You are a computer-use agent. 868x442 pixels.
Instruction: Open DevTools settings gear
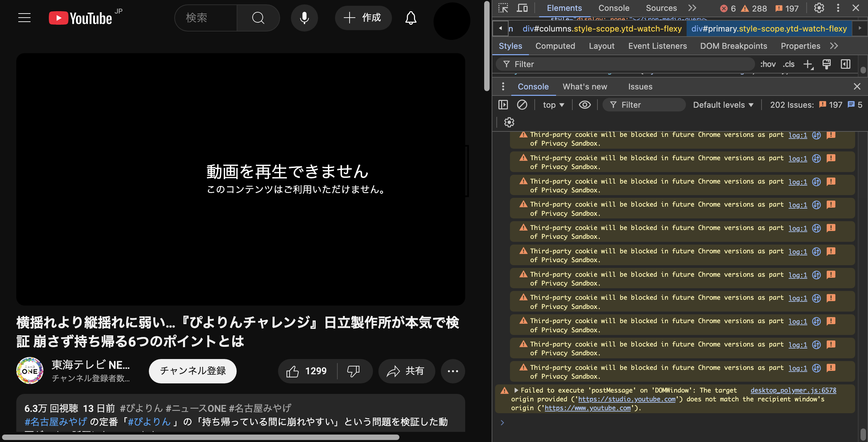(819, 8)
